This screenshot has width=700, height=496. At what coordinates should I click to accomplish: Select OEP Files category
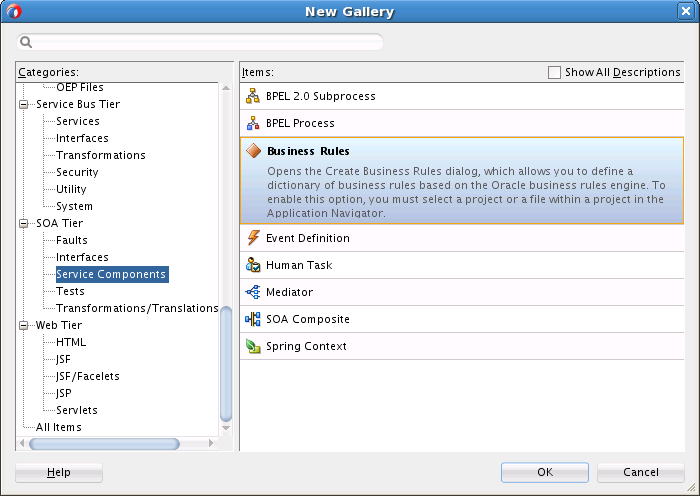point(80,88)
